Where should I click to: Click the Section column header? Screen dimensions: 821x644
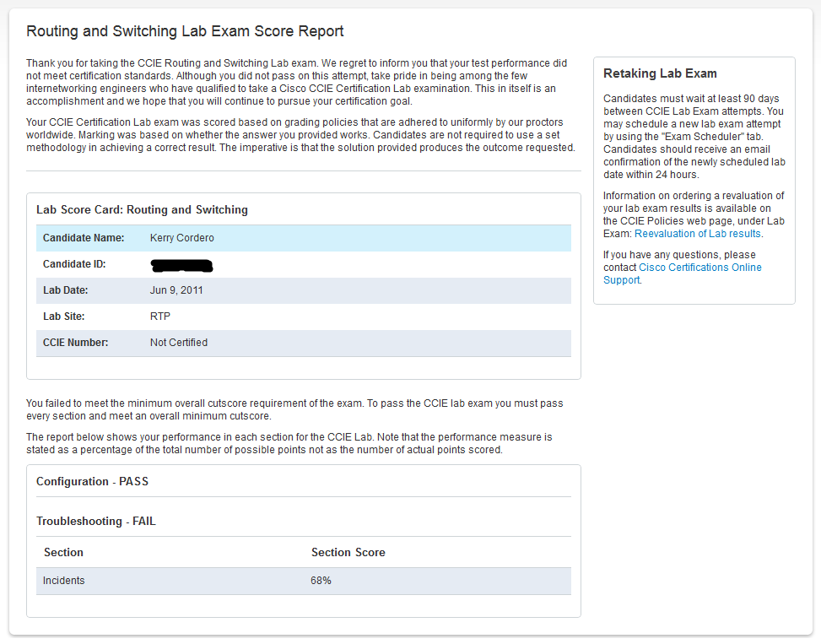tap(63, 552)
